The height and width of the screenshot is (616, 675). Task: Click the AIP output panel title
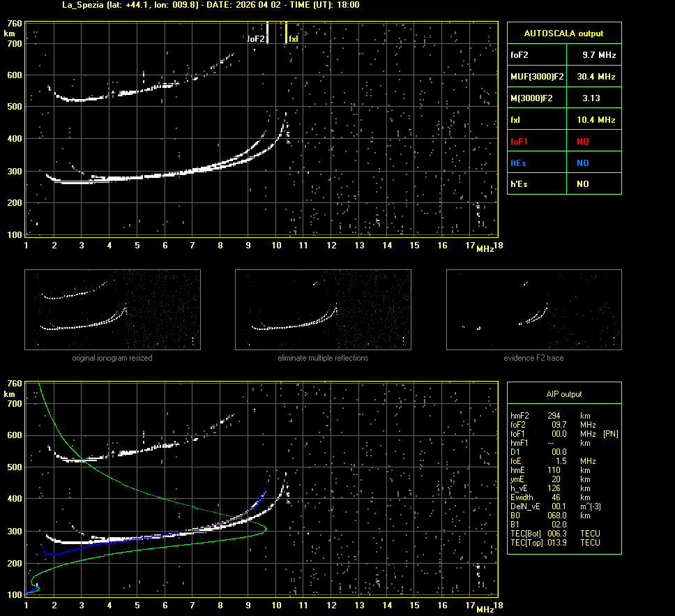563,394
